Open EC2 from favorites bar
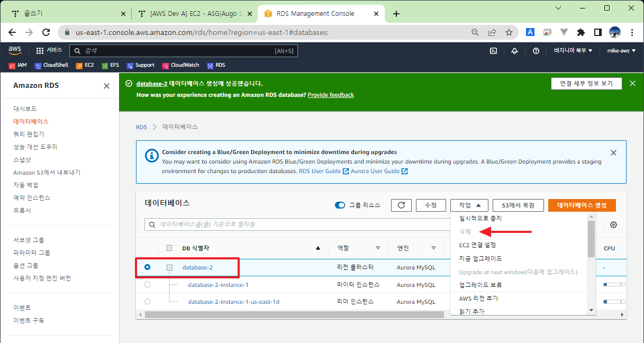Screen dimensions: 644x343 (x=85, y=65)
